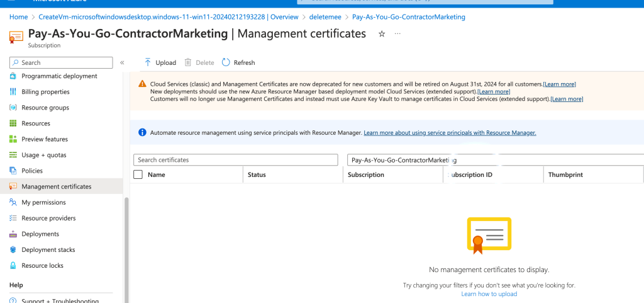Screen dimensions: 644x303
Task: Click the Management certificates sidebar icon
Action: pyautogui.click(x=13, y=186)
